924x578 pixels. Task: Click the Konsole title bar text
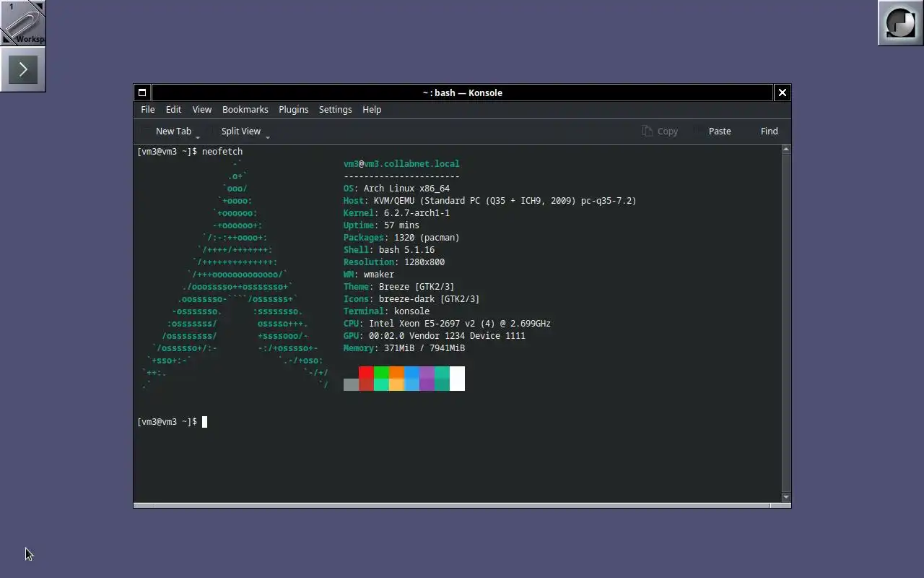[x=462, y=92]
